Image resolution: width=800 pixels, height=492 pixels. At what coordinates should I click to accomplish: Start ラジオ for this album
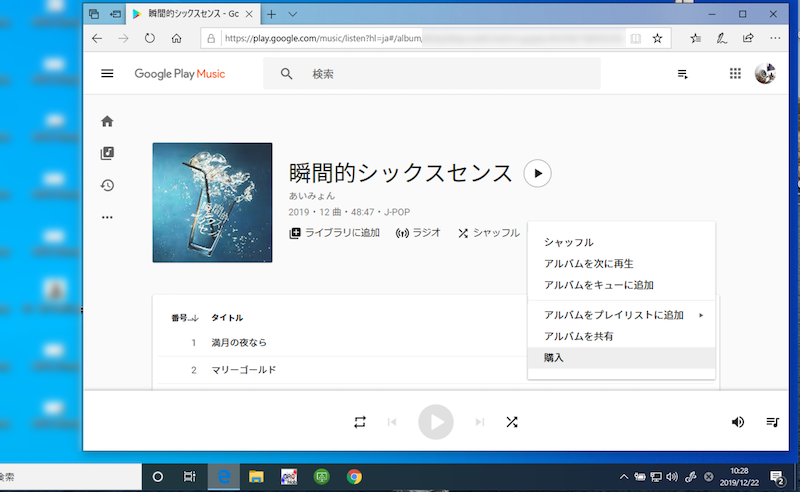(x=418, y=233)
